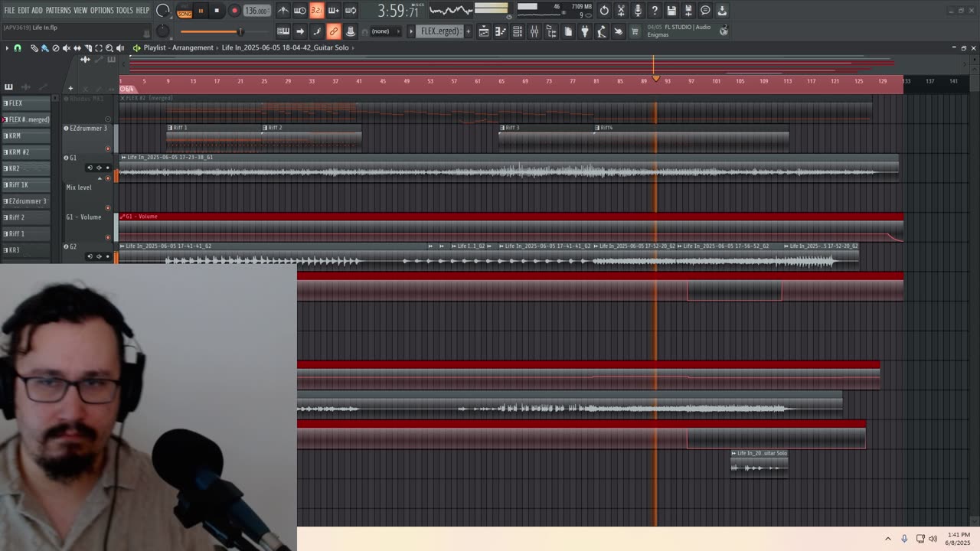The image size is (980, 551).
Task: Click the download content icon in the toolbar
Action: pos(722,11)
